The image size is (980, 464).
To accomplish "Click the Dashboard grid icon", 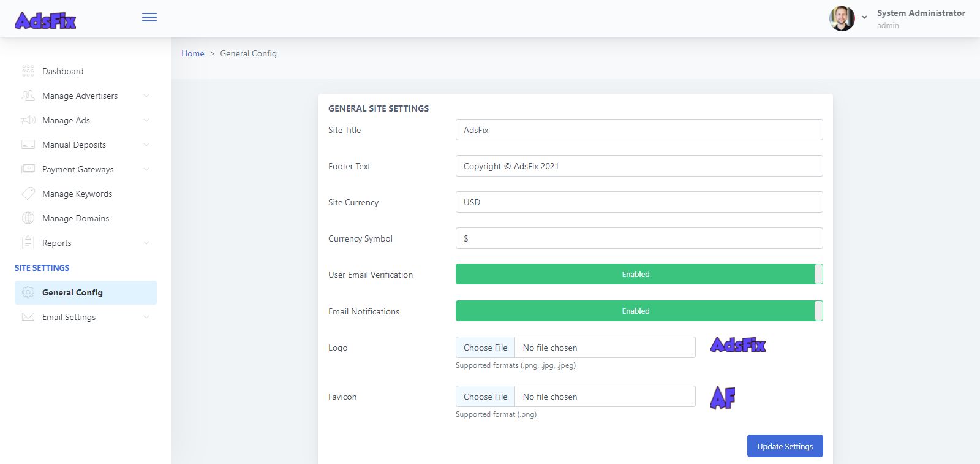I will 28,71.
